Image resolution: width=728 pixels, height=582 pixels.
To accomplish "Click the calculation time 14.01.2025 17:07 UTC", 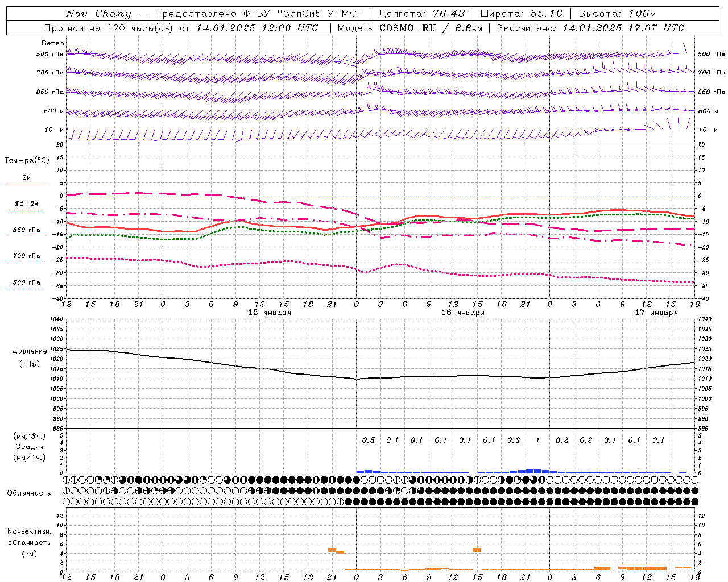I will pos(623,28).
